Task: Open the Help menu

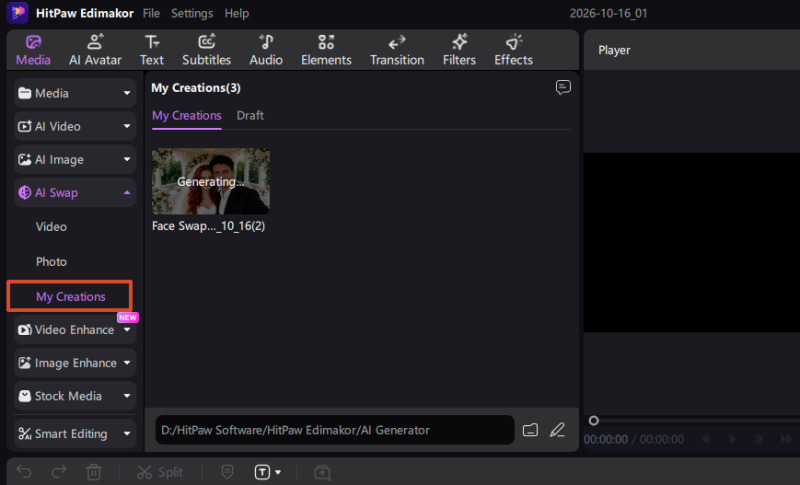Action: [237, 13]
